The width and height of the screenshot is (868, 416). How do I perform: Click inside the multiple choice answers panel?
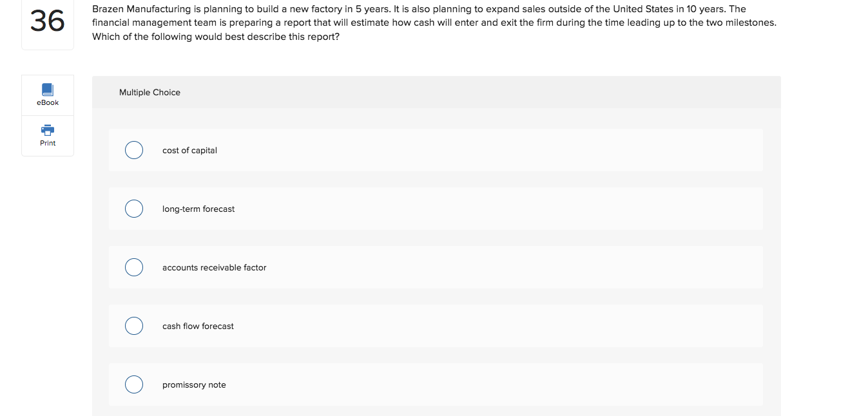tap(436, 245)
